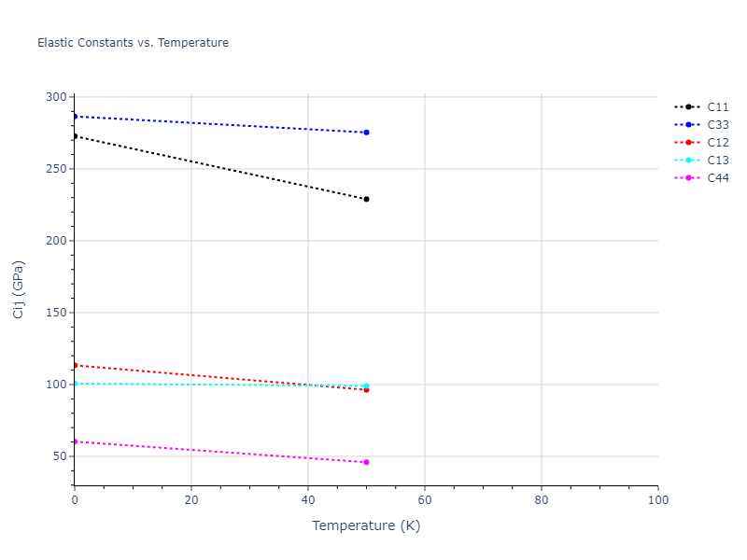Screen dimensions: 747x560
Task: Select the red C12 marker at 0 K
Action: coord(75,365)
